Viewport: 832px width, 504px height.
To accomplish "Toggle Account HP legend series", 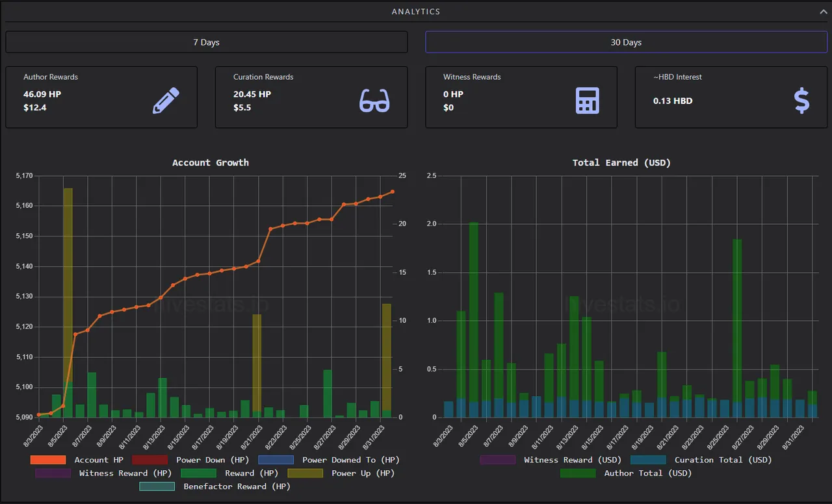I will coord(48,460).
